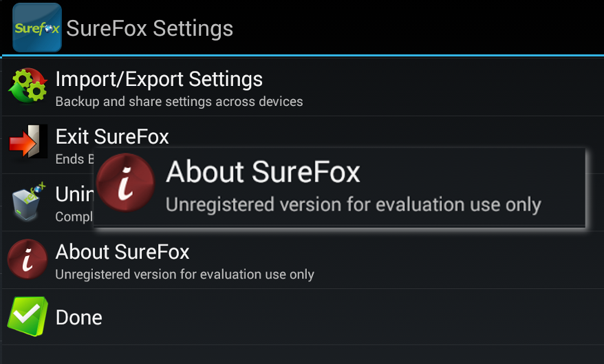The image size is (604, 364).
Task: Click the list row's unregistered version subtitle
Action: click(x=185, y=275)
